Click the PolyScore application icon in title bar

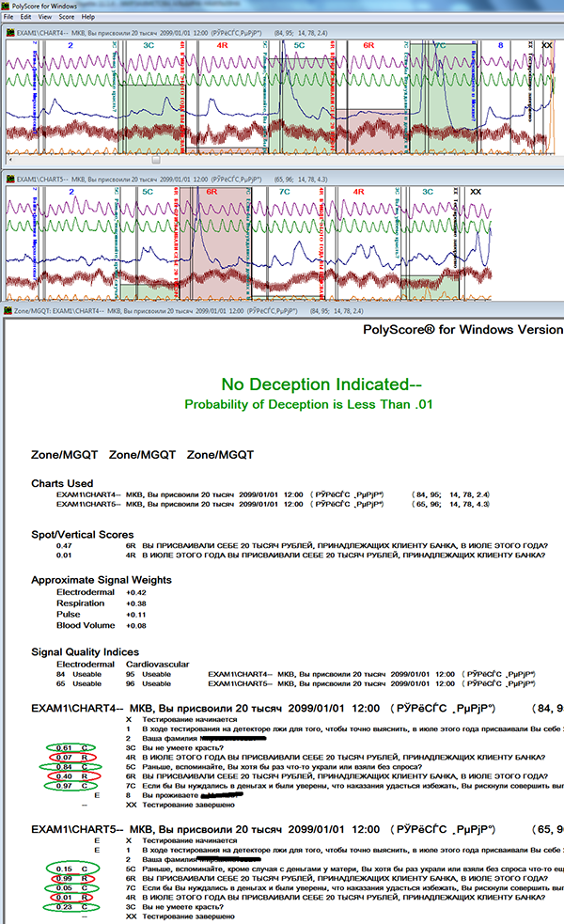point(6,6)
